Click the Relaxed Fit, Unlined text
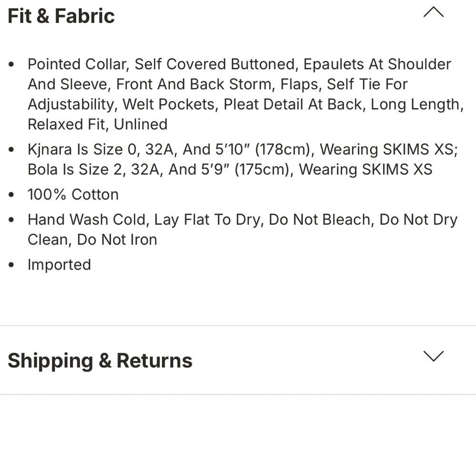The width and height of the screenshot is (476, 476). click(x=98, y=124)
